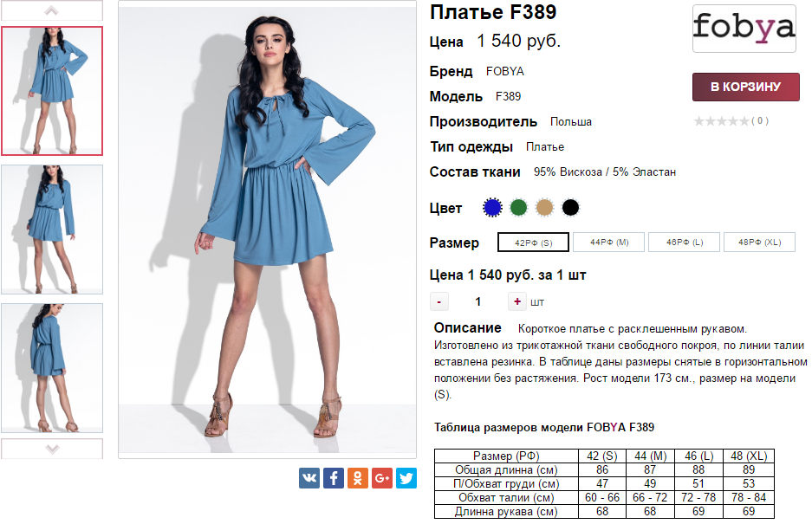Open the Fobya brand logo
Viewport: 812px width, 524px height.
[744, 29]
